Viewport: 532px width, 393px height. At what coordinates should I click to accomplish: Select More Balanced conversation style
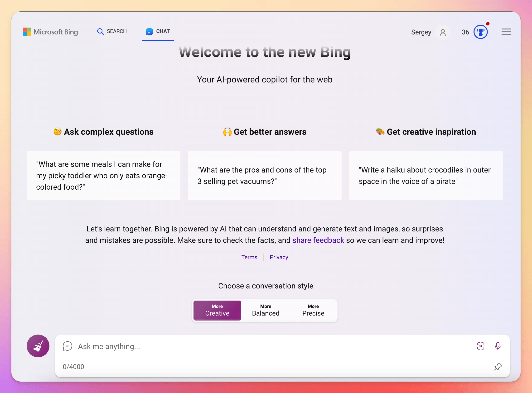(266, 310)
